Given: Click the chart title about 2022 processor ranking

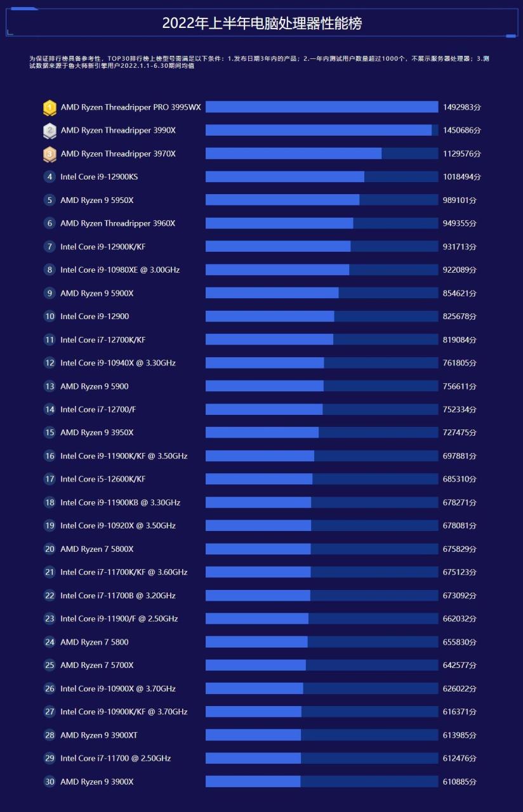Looking at the screenshot, I should 261,23.
